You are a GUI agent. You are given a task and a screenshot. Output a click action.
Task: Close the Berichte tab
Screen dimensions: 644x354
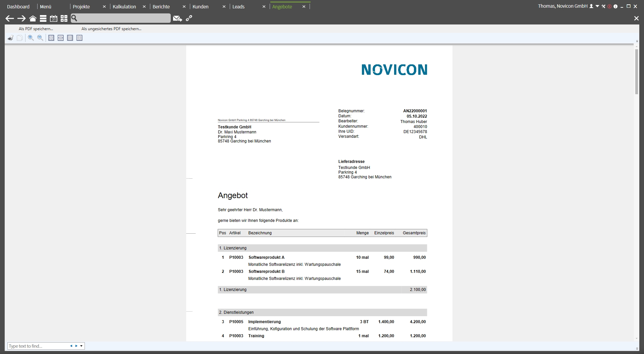(184, 7)
